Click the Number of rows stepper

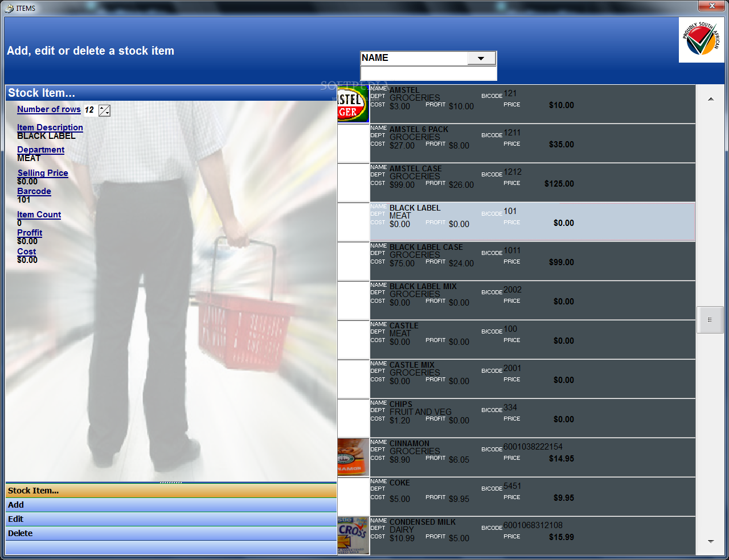tap(104, 110)
